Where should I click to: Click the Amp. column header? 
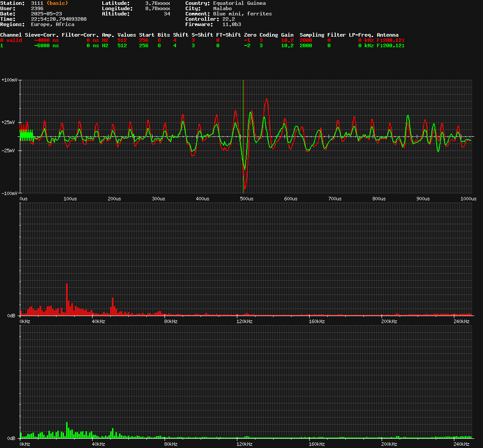coord(108,35)
